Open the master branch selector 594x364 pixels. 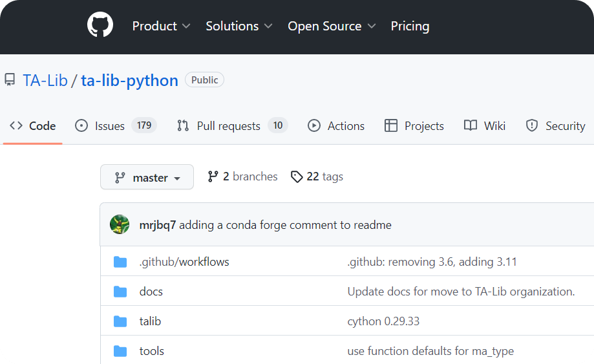click(147, 177)
